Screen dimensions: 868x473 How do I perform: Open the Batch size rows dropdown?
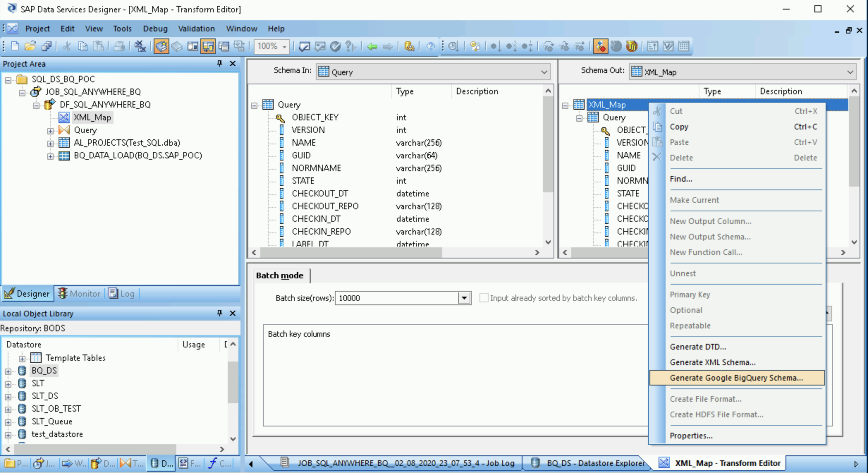pyautogui.click(x=464, y=298)
